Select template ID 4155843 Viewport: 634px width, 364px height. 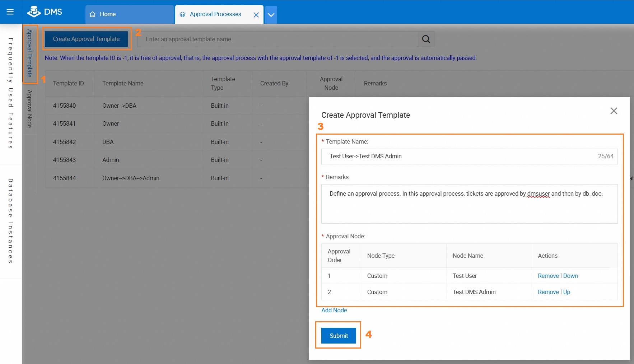(x=64, y=160)
